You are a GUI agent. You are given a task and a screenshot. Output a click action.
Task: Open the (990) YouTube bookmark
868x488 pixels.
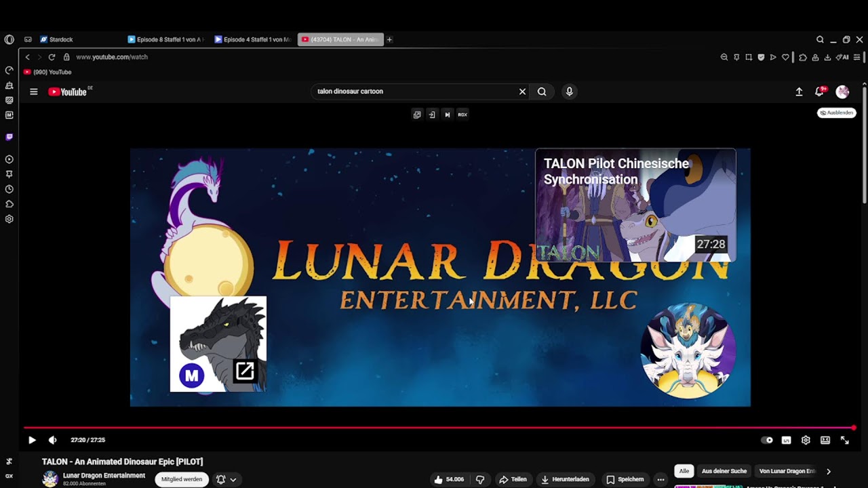click(x=47, y=72)
